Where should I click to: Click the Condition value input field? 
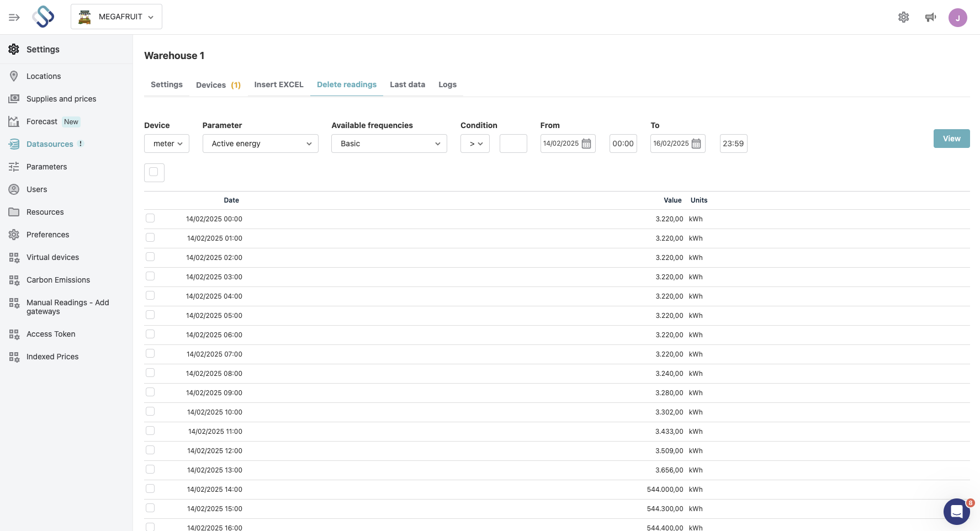(513, 144)
